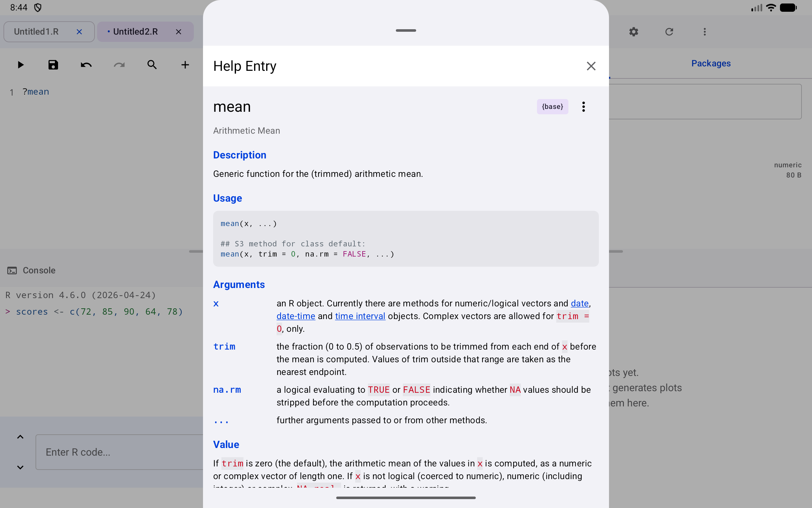This screenshot has height=508, width=812.
Task: Close the Untitled2.R tab
Action: tap(179, 31)
